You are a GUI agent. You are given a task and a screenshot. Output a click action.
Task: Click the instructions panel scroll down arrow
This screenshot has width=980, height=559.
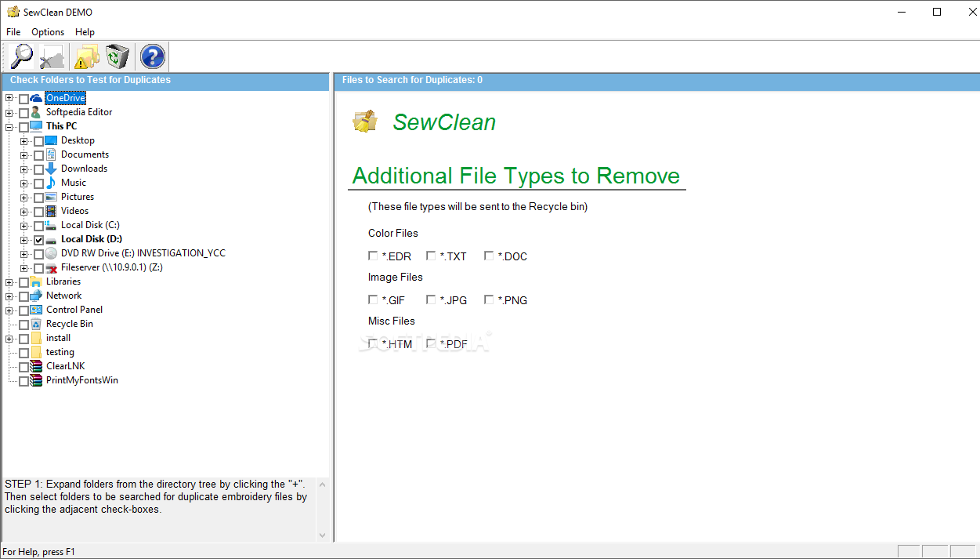323,535
